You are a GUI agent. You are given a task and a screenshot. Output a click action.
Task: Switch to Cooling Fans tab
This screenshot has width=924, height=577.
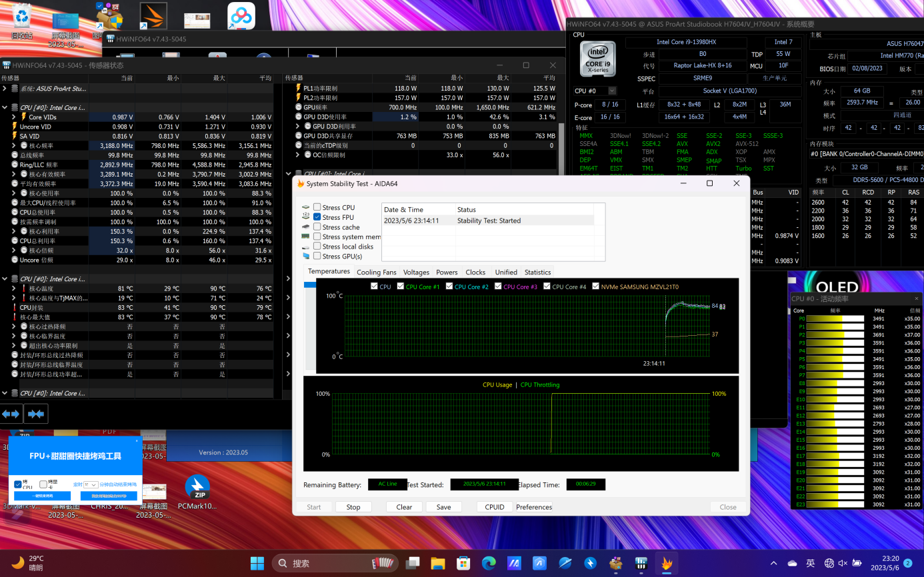[376, 272]
